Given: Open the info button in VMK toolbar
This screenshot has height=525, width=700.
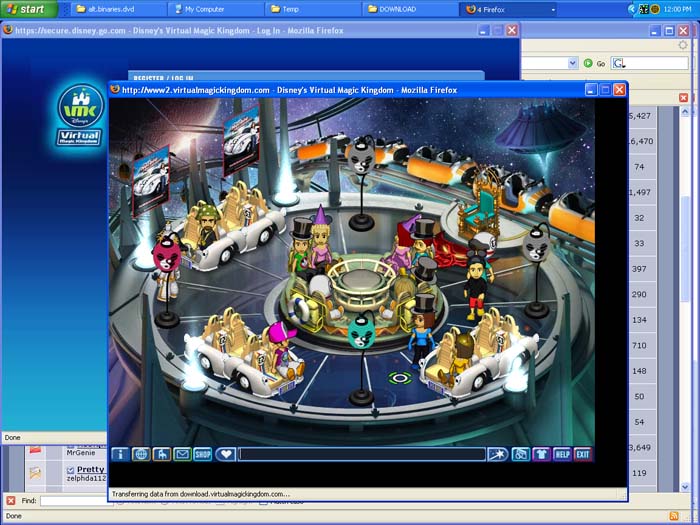Looking at the screenshot, I should point(120,454).
